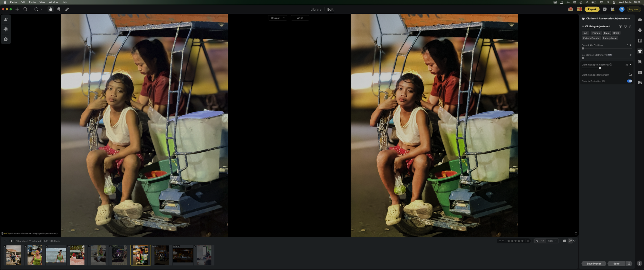Open the camera icon panel
The height and width of the screenshot is (270, 644).
(x=640, y=72)
